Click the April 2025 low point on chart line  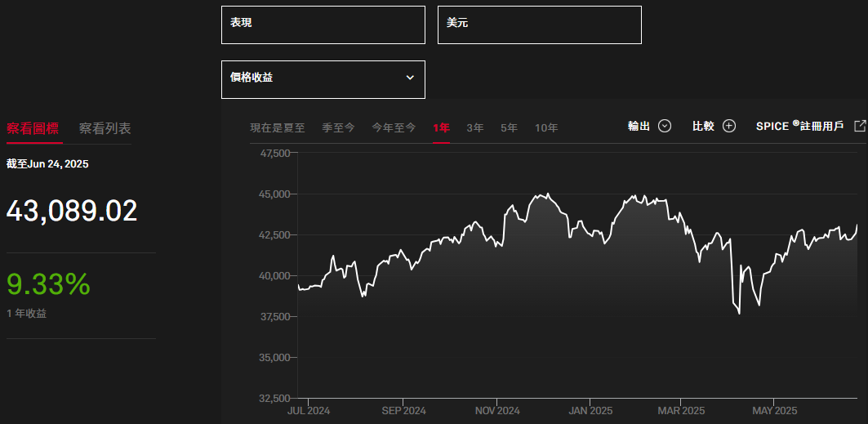click(x=740, y=314)
